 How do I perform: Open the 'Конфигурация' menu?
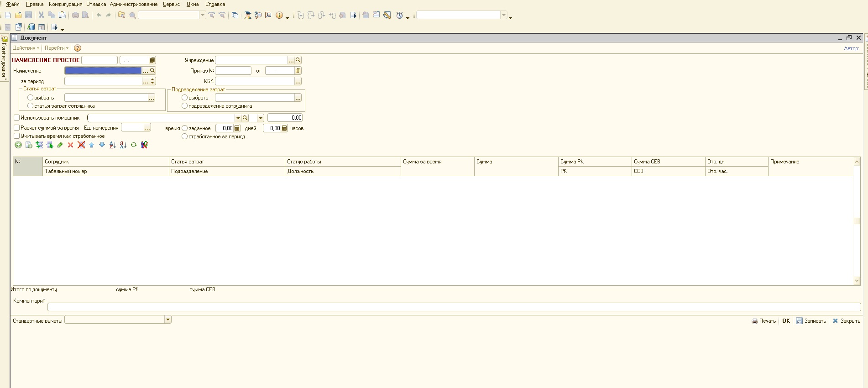pyautogui.click(x=66, y=4)
